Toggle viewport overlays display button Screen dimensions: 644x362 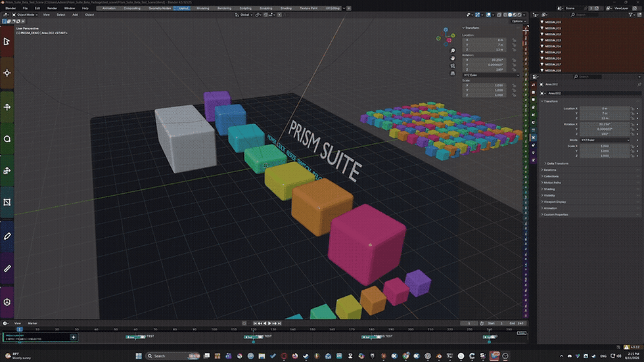[488, 14]
